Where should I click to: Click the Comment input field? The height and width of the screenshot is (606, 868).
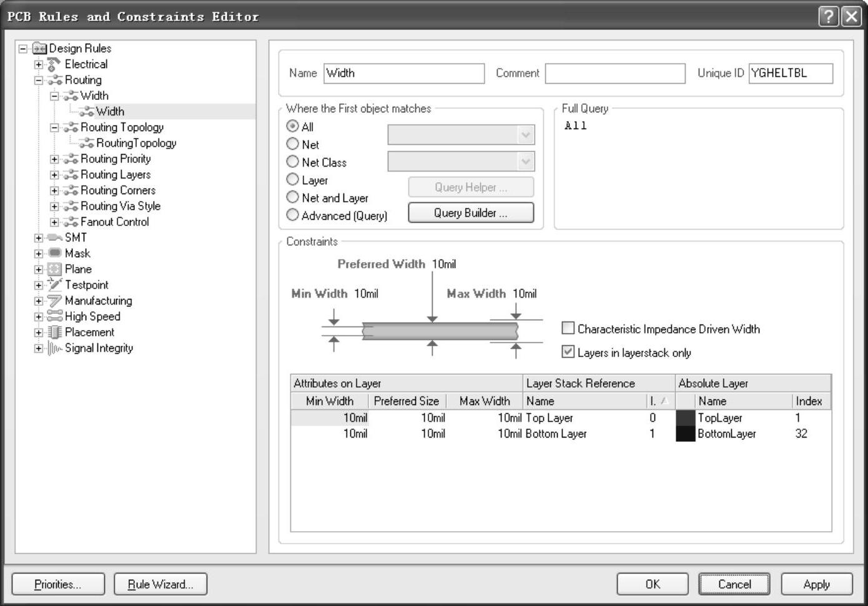coord(615,73)
